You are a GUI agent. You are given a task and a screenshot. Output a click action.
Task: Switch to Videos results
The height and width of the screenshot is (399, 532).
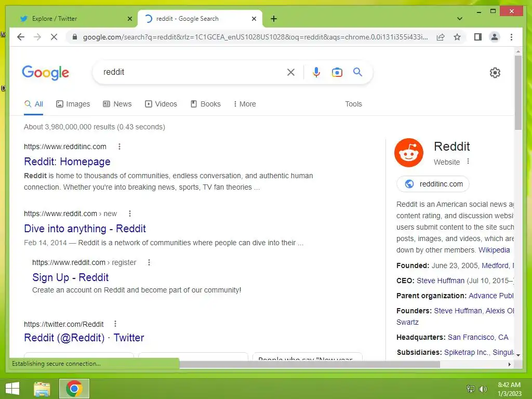tap(161, 104)
